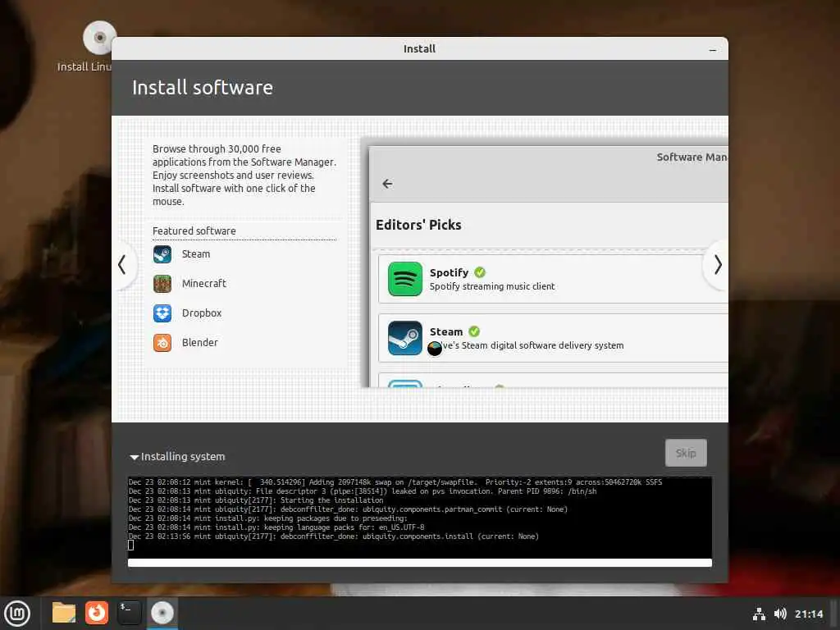840x630 pixels.
Task: Select the installer disc icon in the panel
Action: point(162,613)
